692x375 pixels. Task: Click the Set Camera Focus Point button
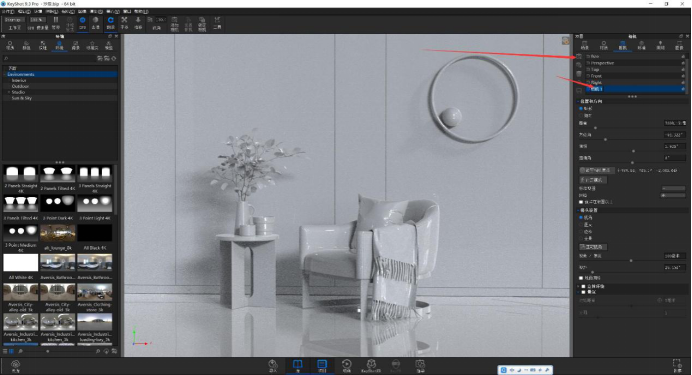pos(597,170)
